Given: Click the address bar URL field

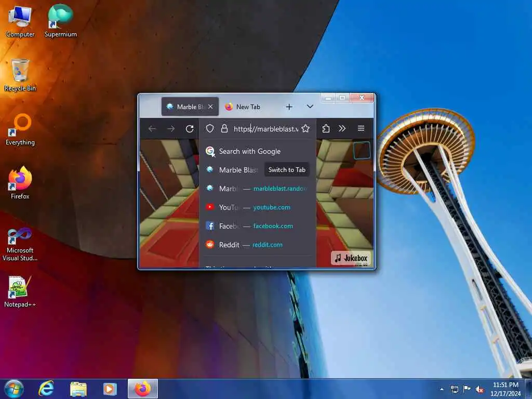Looking at the screenshot, I should click(x=265, y=129).
